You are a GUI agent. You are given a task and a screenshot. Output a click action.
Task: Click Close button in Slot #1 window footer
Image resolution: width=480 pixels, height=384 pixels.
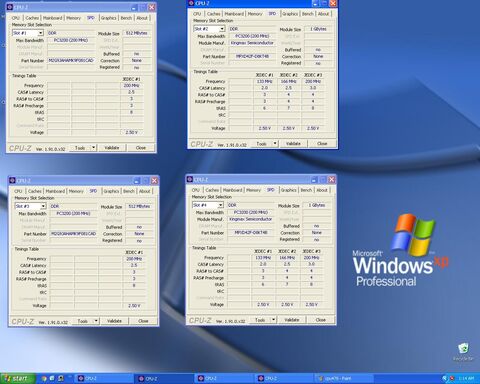[141, 148]
